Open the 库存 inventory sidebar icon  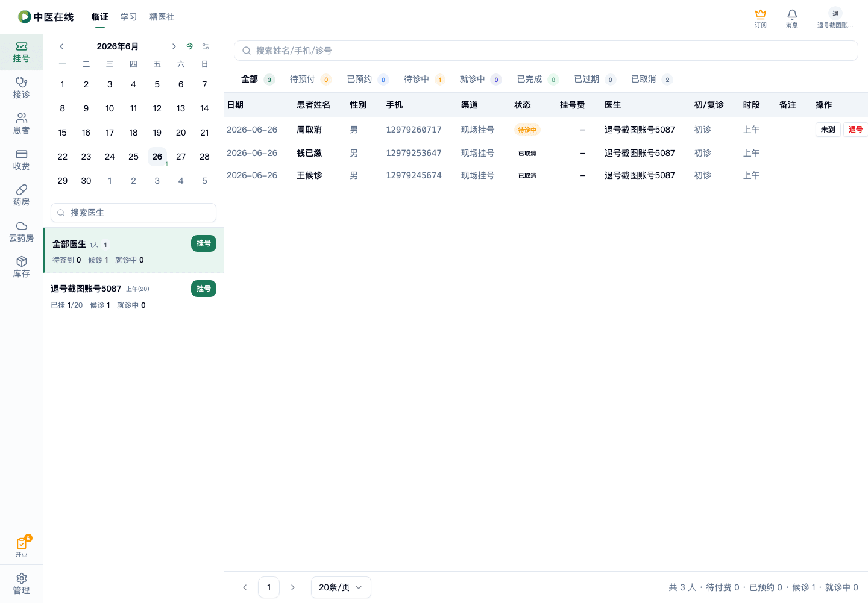21,267
